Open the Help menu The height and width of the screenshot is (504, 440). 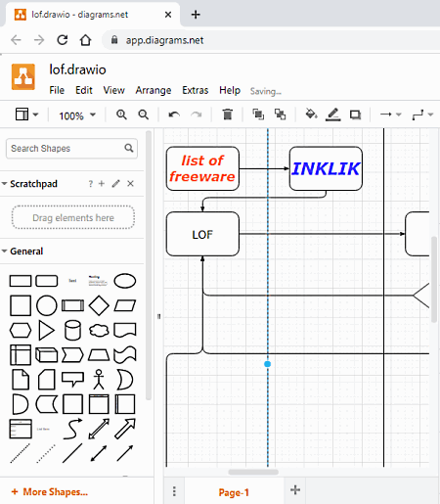pyautogui.click(x=230, y=90)
